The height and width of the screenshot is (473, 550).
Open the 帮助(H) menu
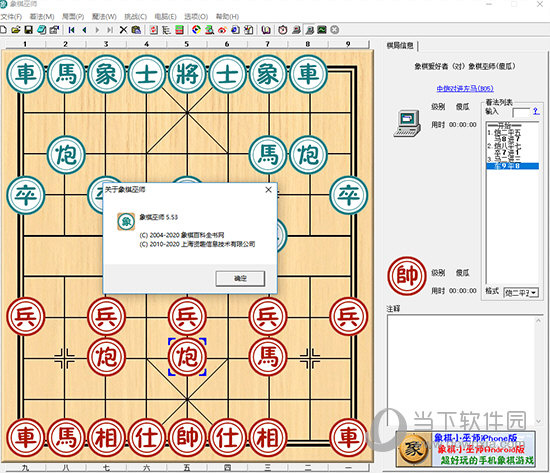pyautogui.click(x=227, y=16)
